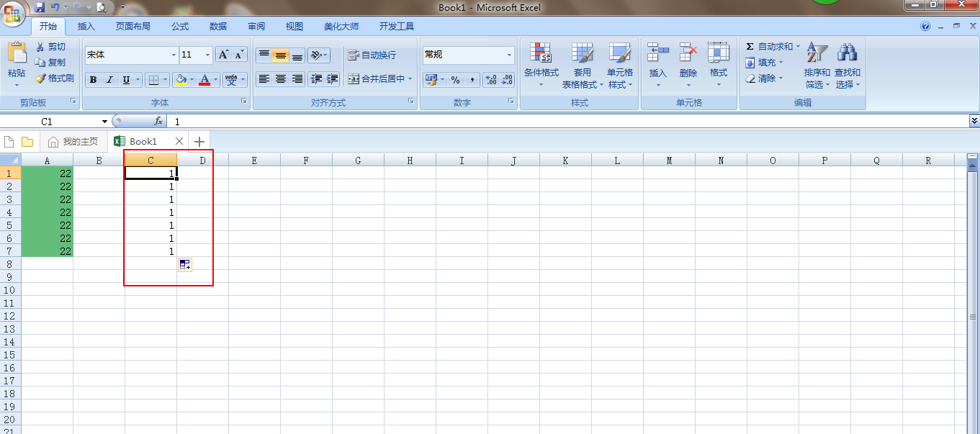Screen dimensions: 980x434
Task: Open the 公式 (Formulas) ribbon tab
Action: [x=179, y=27]
